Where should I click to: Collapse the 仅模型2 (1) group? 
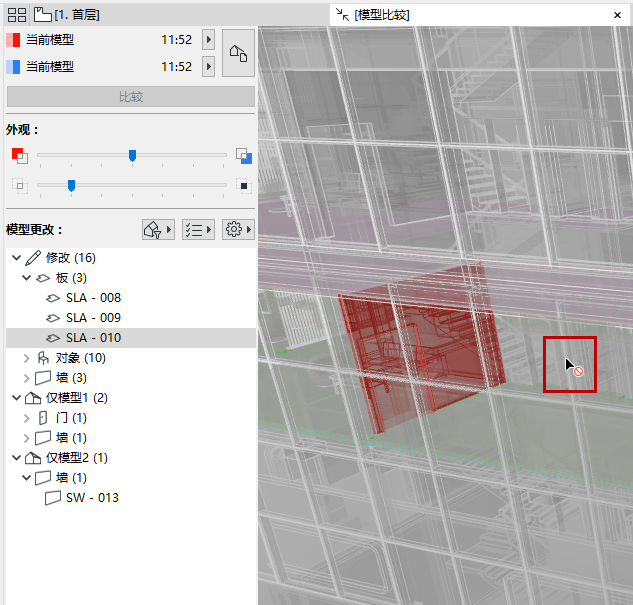tap(17, 458)
